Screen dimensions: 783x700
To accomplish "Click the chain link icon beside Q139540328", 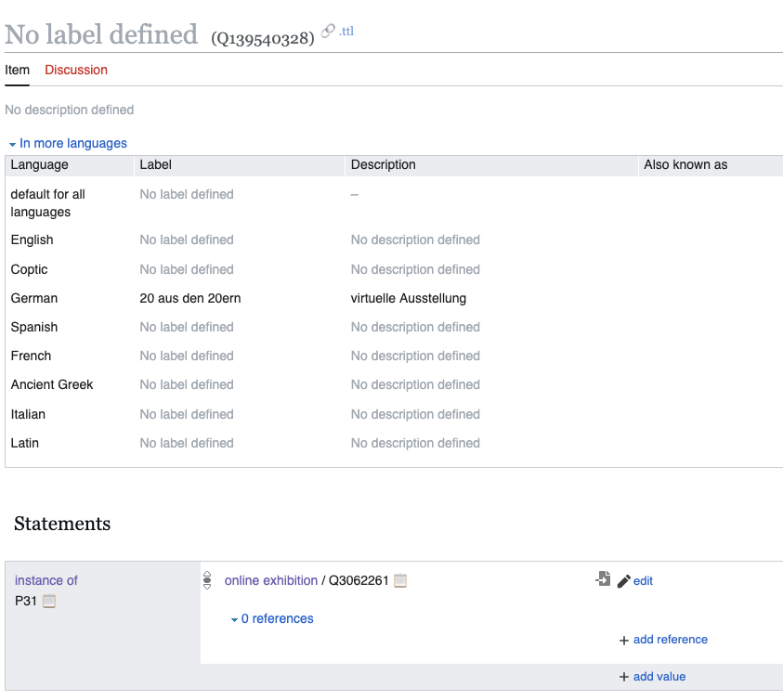I will pos(328,31).
